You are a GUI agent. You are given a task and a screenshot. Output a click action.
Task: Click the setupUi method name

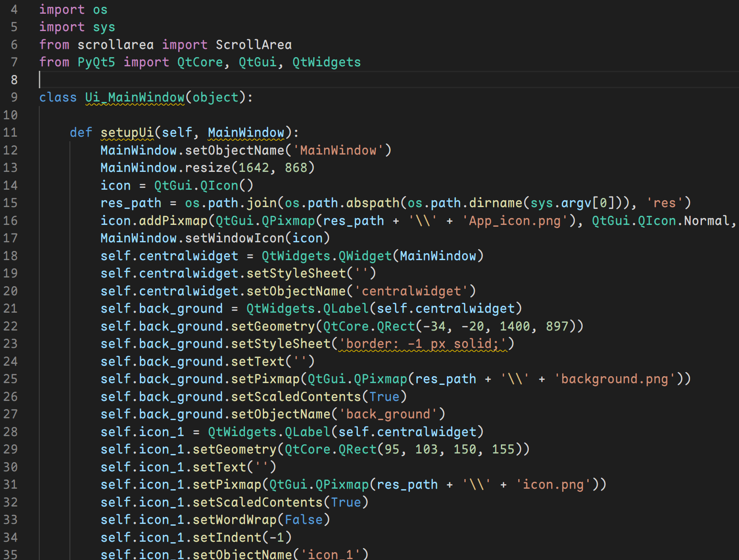click(127, 133)
